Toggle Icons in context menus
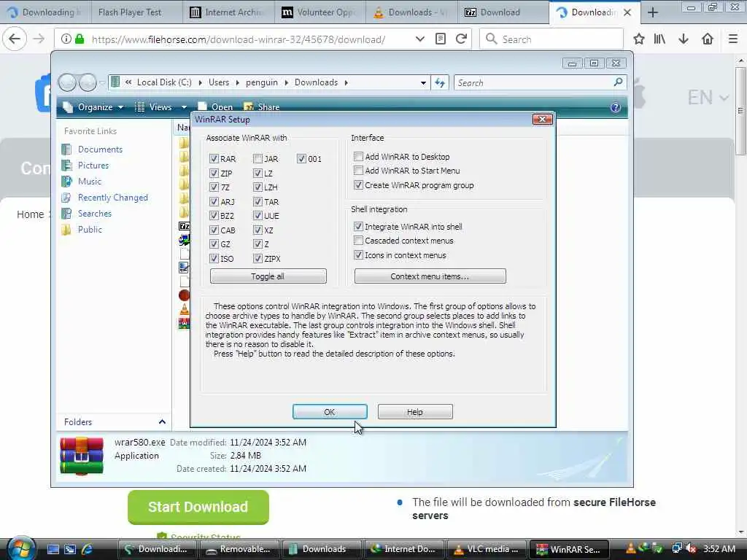 [358, 254]
